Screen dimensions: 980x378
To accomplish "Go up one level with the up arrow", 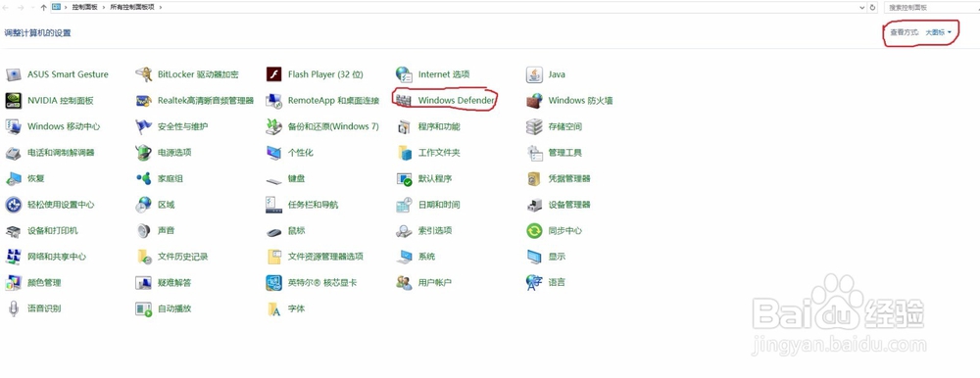I will [43, 8].
